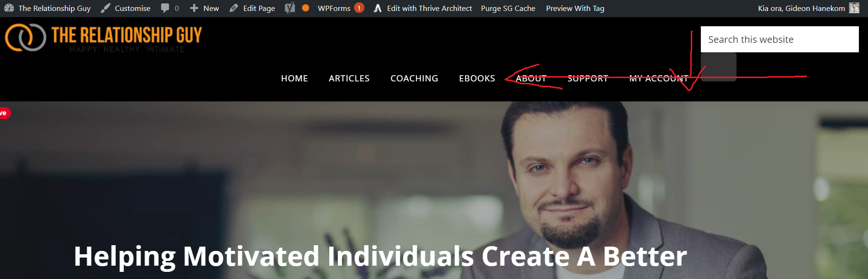Open the Yoast SEO icon
Image resolution: width=868 pixels, height=279 pixels.
click(x=290, y=8)
